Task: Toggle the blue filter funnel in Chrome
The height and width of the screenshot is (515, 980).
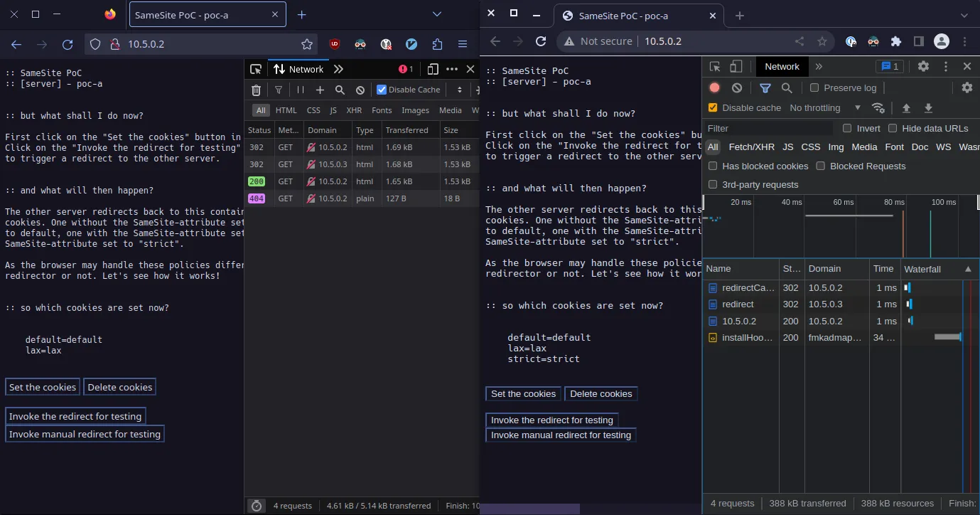Action: 765,88
